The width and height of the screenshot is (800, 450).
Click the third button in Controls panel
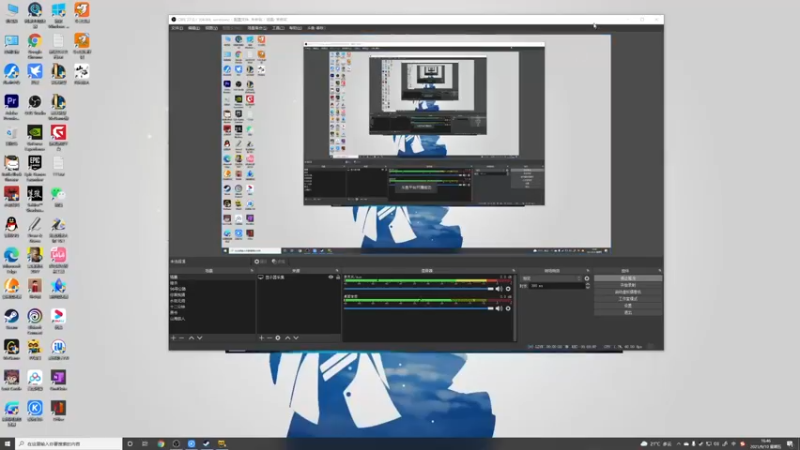628,292
